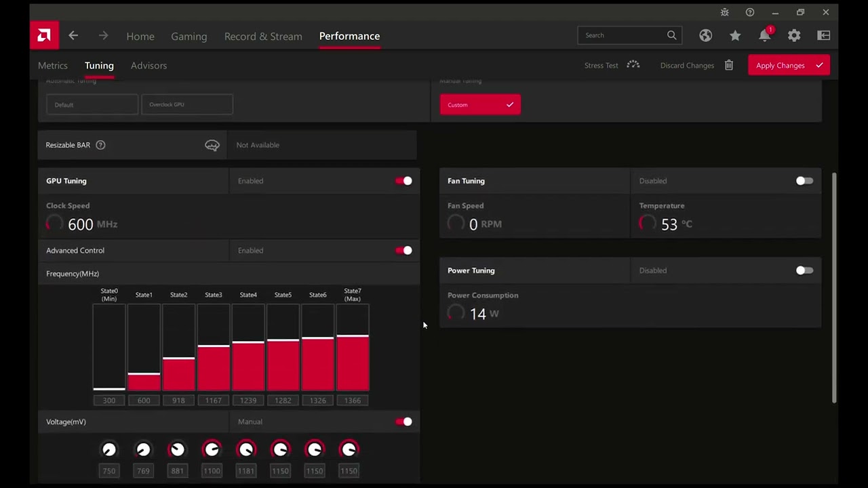Screen dimensions: 868x488
Task: Click the Resizable BAR memory icon
Action: [x=212, y=145]
